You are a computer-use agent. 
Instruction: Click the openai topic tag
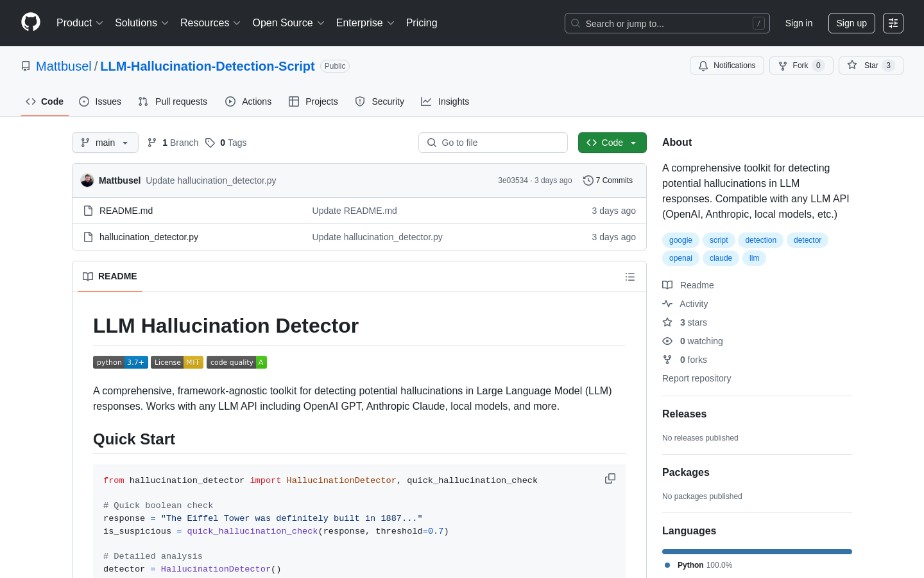click(681, 258)
